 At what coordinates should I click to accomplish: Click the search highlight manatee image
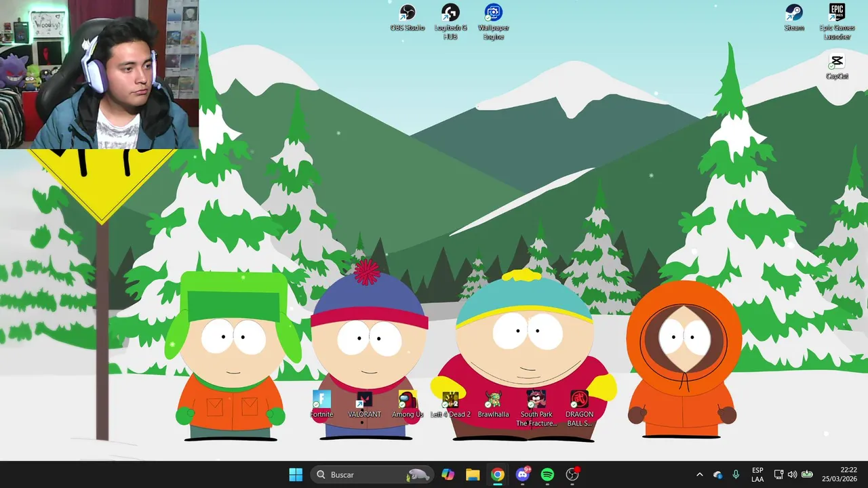[418, 474]
